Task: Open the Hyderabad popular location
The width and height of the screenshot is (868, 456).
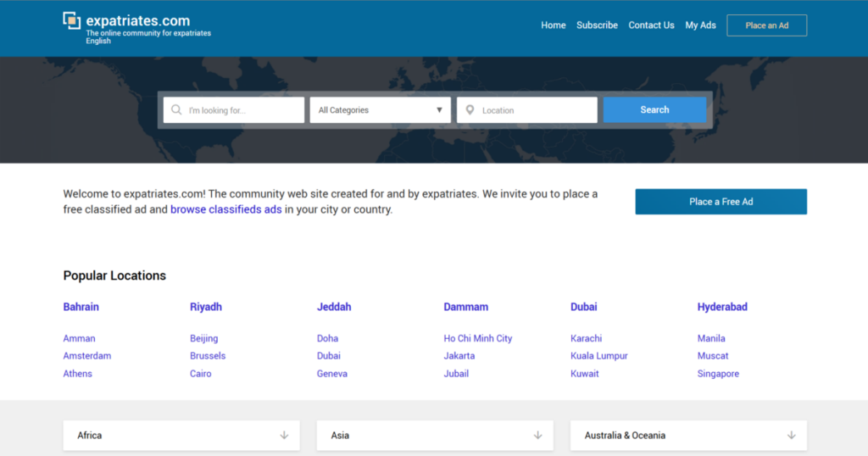Action: point(722,307)
